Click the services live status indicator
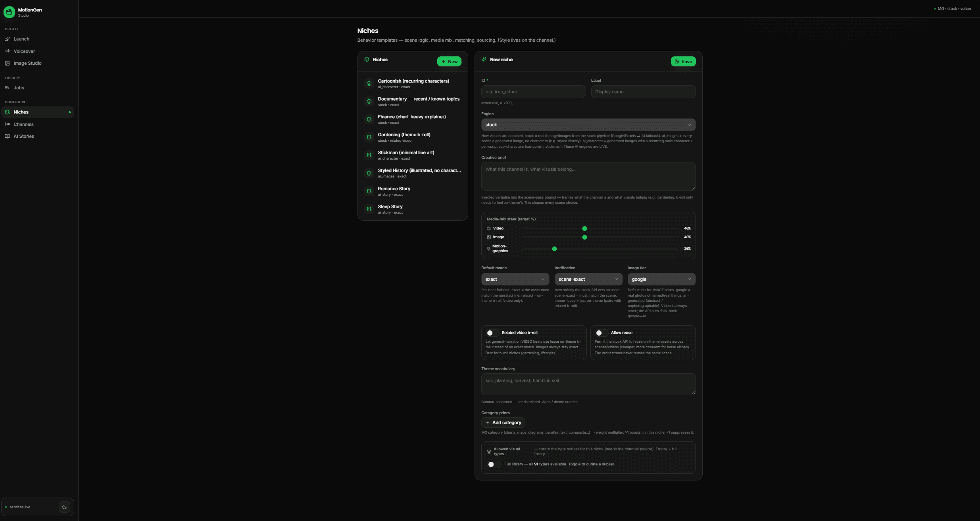The height and width of the screenshot is (521, 980). [x=18, y=507]
